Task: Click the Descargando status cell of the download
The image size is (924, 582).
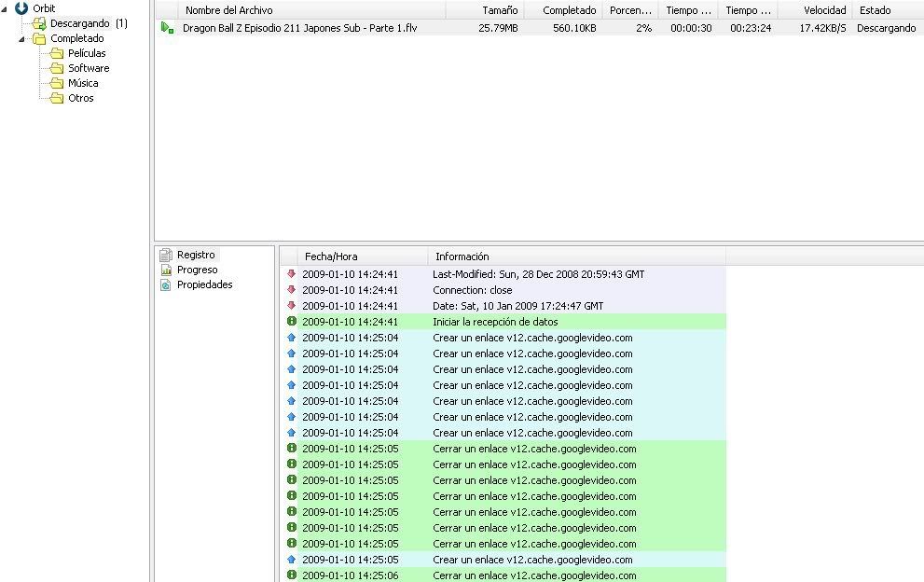Action: (887, 28)
